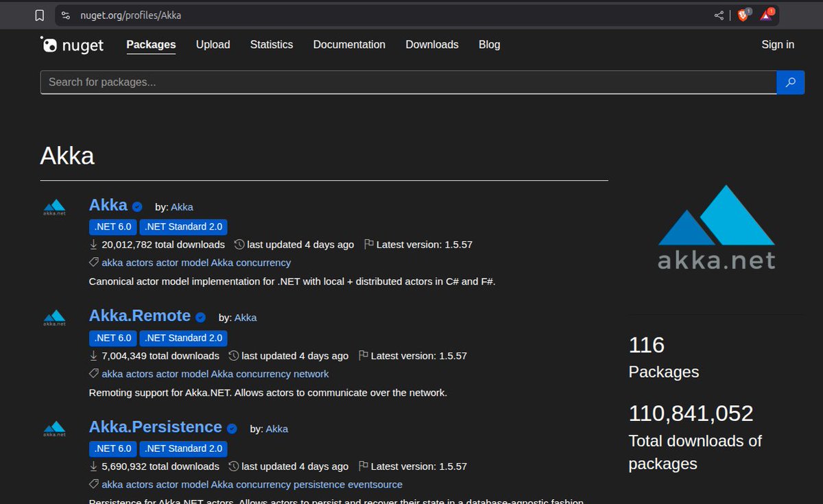Open the Akka package title link
Viewport: 823px width, 504px height.
108,205
